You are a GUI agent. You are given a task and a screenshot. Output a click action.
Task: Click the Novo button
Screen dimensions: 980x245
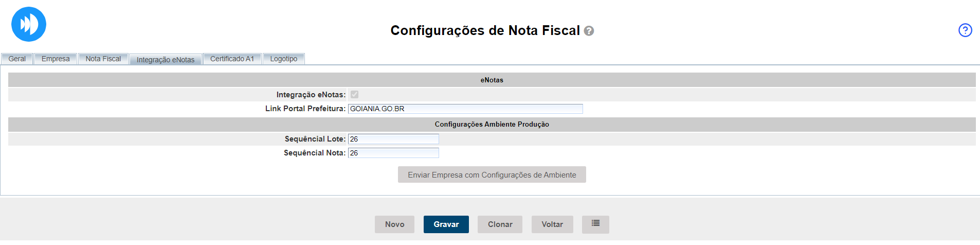pyautogui.click(x=394, y=224)
